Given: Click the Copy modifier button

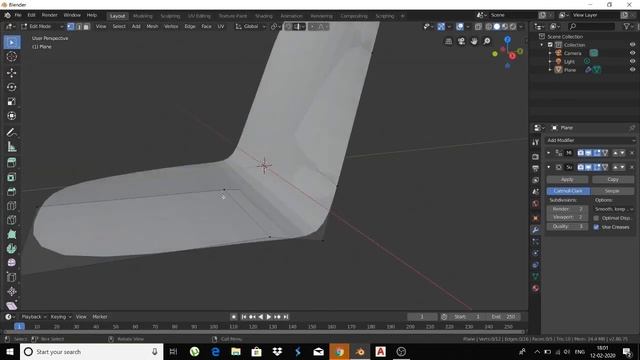Looking at the screenshot, I should 613,180.
